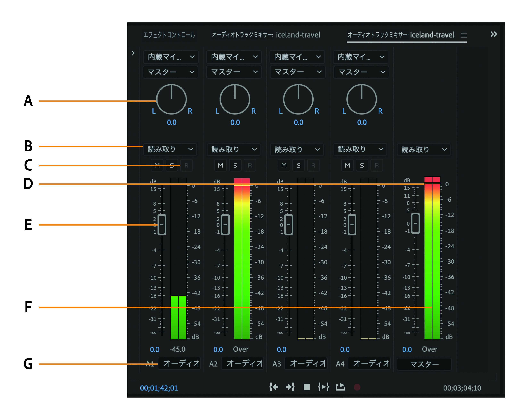This screenshot has height=420, width=528.
Task: Open master track automation mode 読み取り dropdown
Action: coord(424,150)
